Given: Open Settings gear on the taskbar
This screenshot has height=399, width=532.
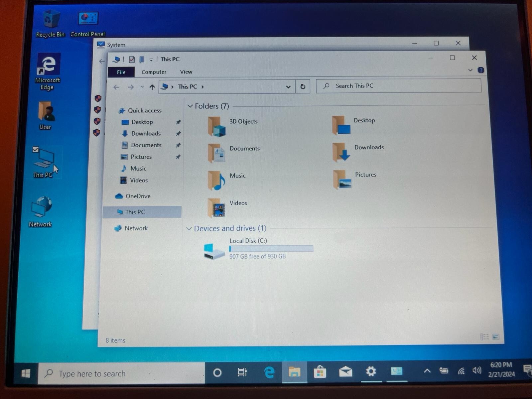Looking at the screenshot, I should (371, 371).
